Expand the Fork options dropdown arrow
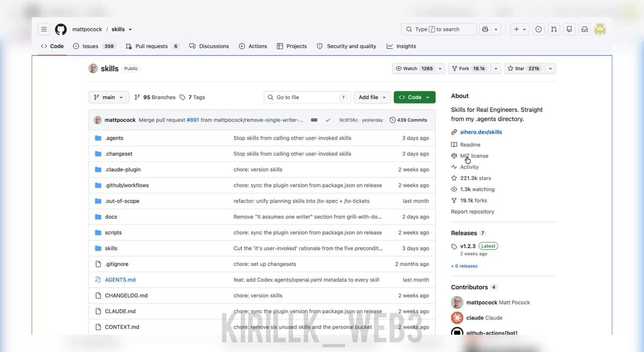 [x=495, y=69]
